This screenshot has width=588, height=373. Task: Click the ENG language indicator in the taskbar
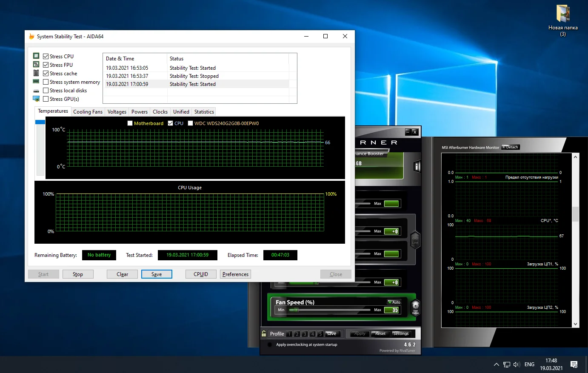529,364
